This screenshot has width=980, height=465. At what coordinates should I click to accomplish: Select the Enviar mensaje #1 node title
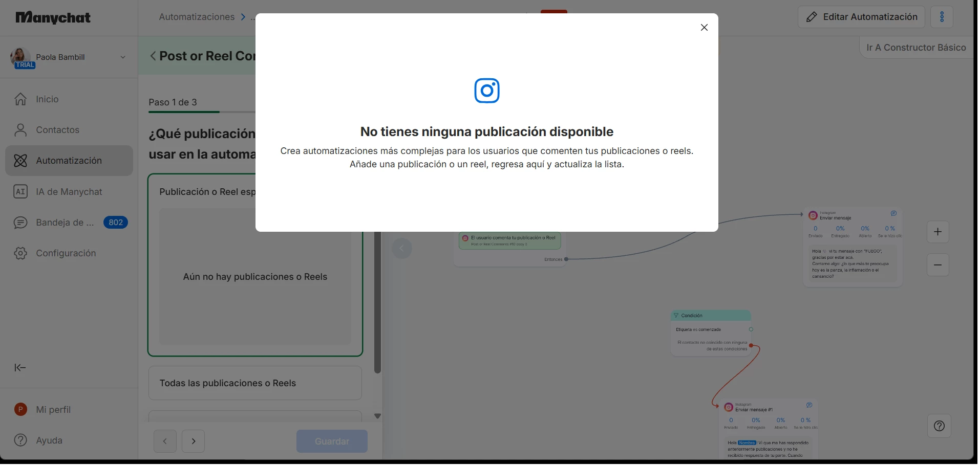coord(754,410)
